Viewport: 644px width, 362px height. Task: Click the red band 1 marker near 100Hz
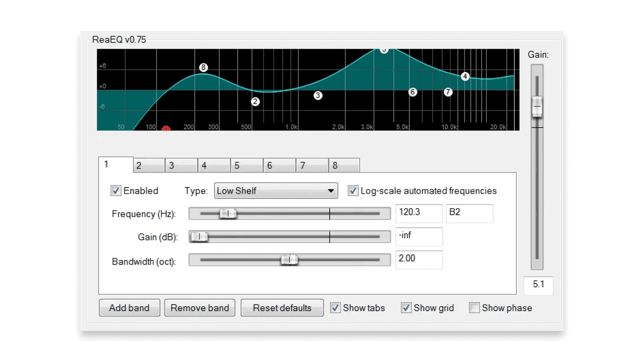point(166,129)
